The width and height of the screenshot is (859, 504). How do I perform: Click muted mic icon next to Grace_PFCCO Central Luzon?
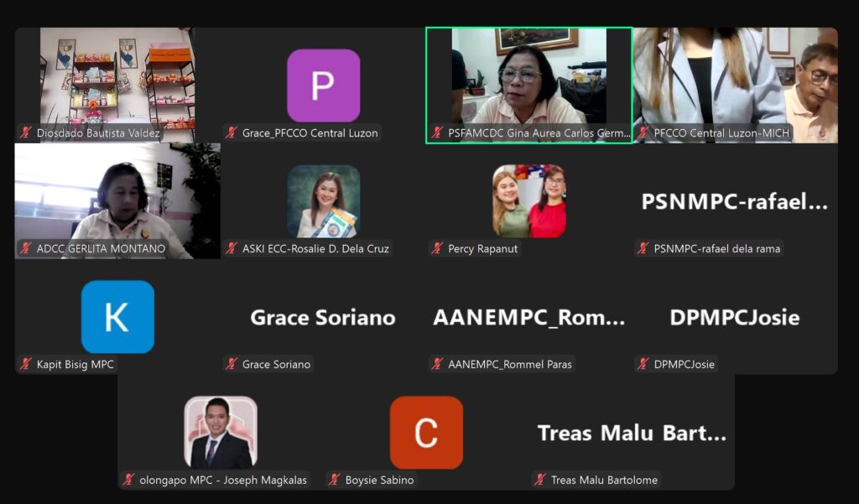[232, 132]
